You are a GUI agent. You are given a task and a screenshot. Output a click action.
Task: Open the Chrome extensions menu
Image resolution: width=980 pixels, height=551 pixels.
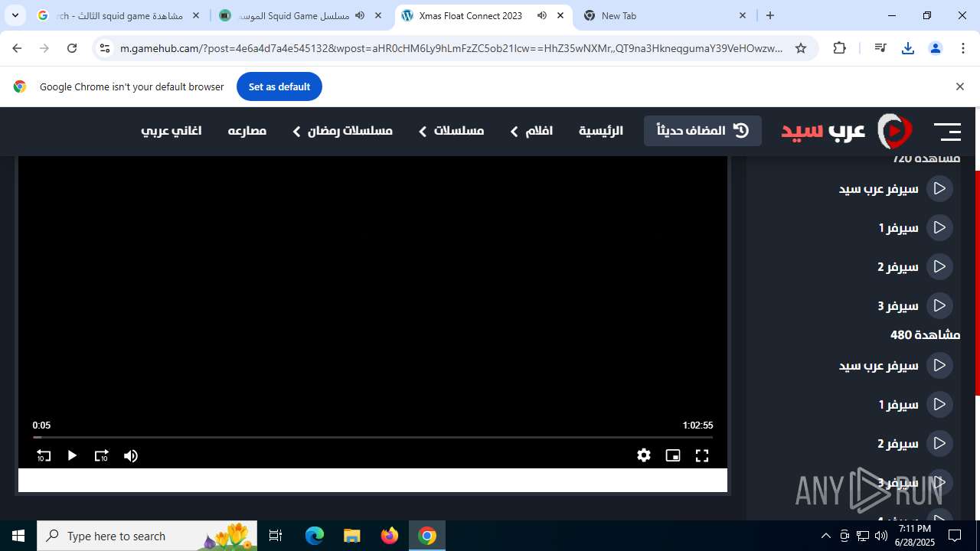(x=840, y=48)
